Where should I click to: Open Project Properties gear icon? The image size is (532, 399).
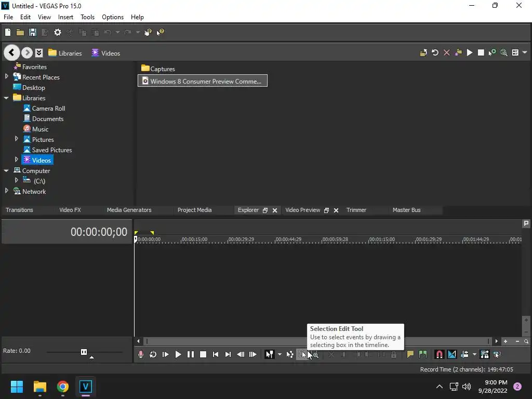tap(58, 32)
